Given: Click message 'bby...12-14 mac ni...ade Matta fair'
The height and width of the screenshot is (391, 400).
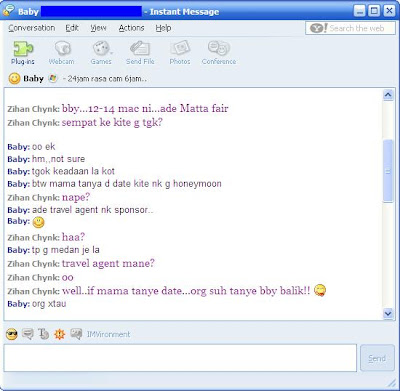Looking at the screenshot, I should click(145, 108).
